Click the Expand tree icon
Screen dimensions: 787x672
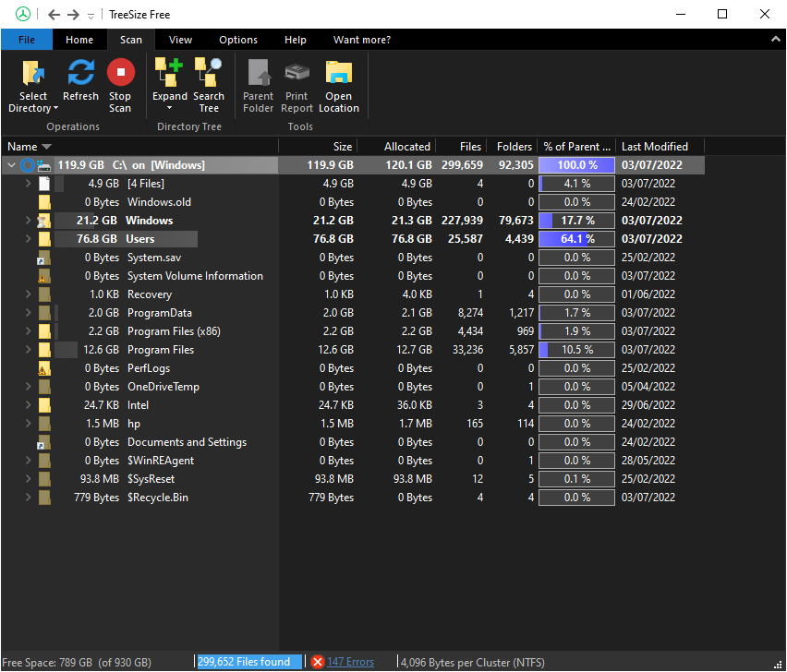pyautogui.click(x=169, y=72)
